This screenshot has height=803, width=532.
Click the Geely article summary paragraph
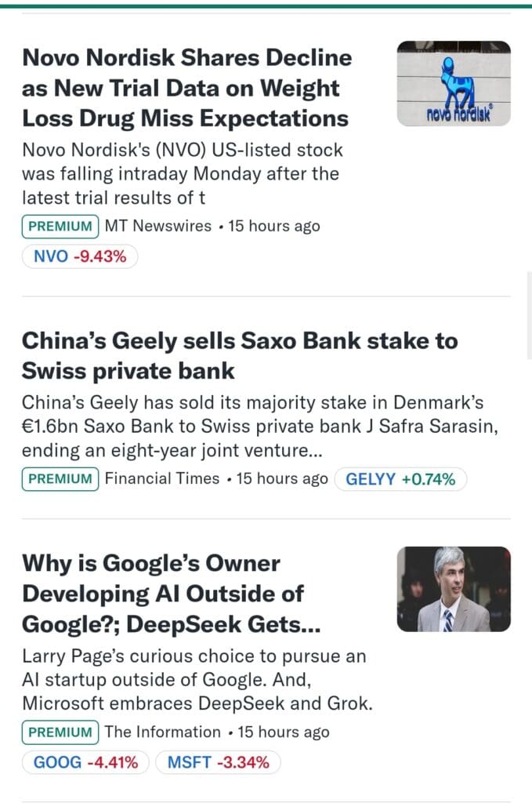coord(252,427)
